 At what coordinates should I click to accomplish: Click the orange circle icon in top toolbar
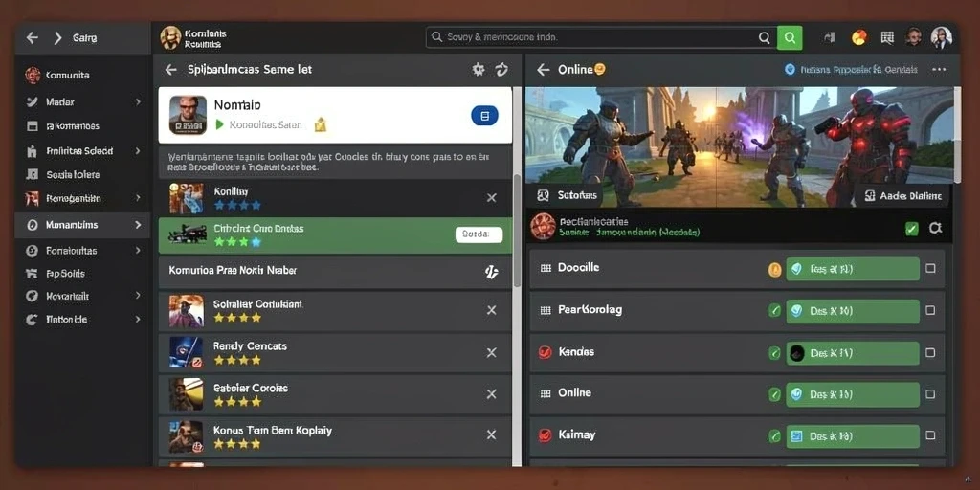pos(859,37)
